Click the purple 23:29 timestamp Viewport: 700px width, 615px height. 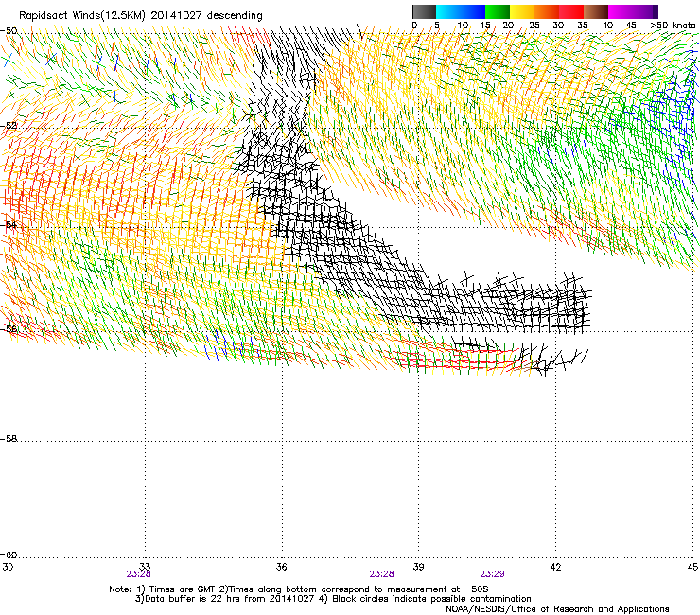(493, 574)
